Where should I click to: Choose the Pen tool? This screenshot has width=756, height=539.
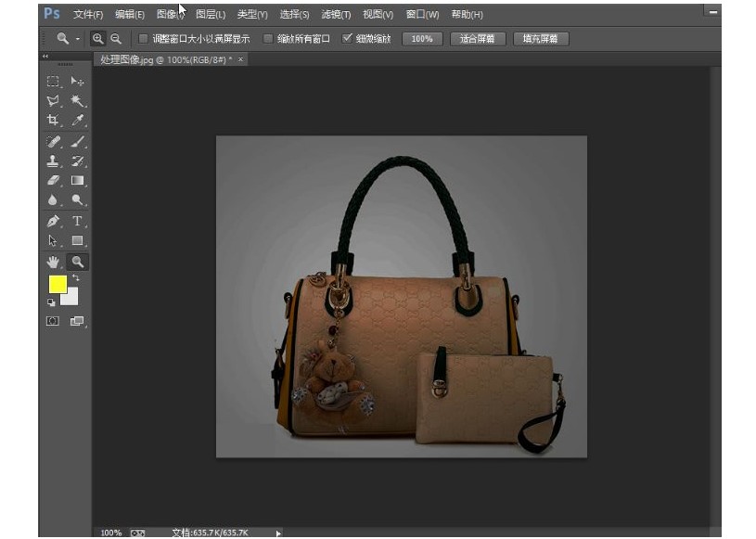54,221
